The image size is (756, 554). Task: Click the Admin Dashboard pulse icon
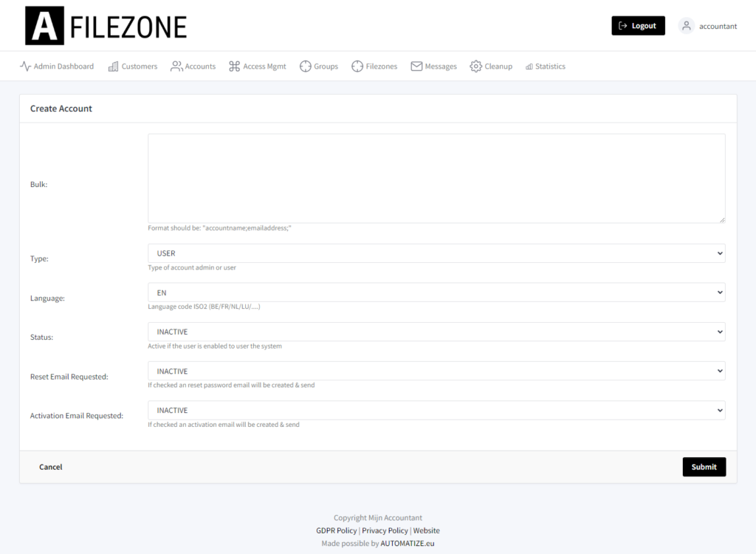(26, 66)
